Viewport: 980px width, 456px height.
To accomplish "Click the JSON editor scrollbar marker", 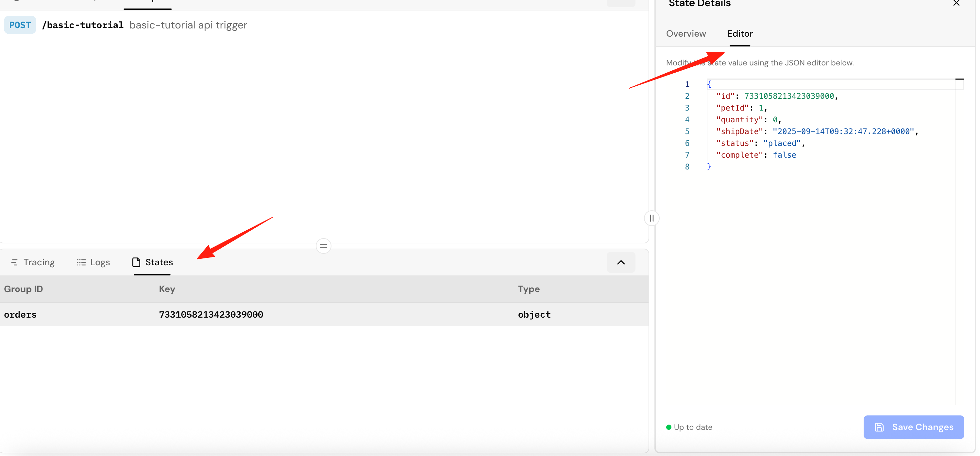I will (959, 79).
